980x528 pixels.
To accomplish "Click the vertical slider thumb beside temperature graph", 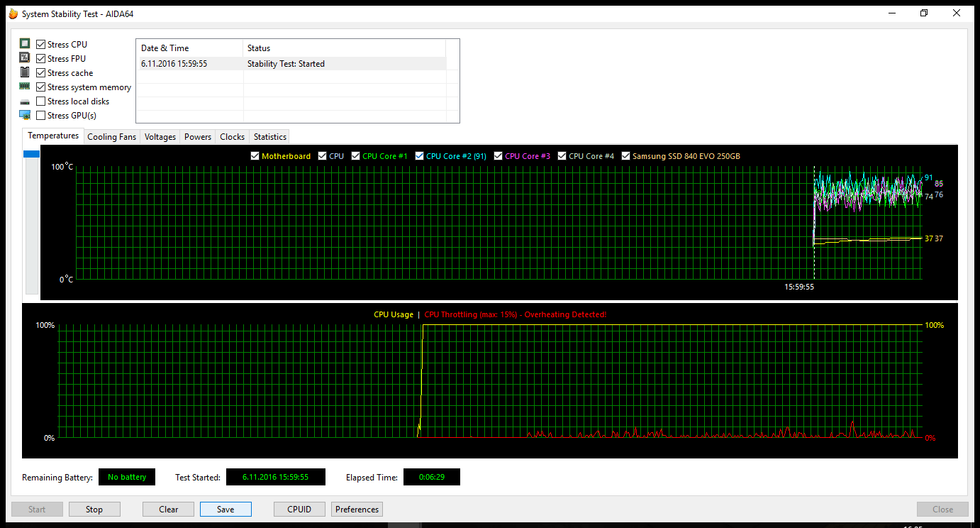I will [32, 154].
